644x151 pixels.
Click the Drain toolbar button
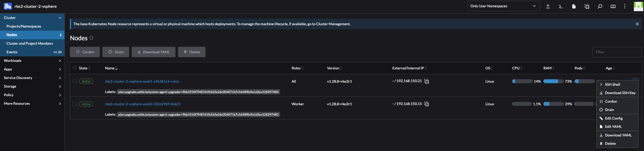click(116, 52)
